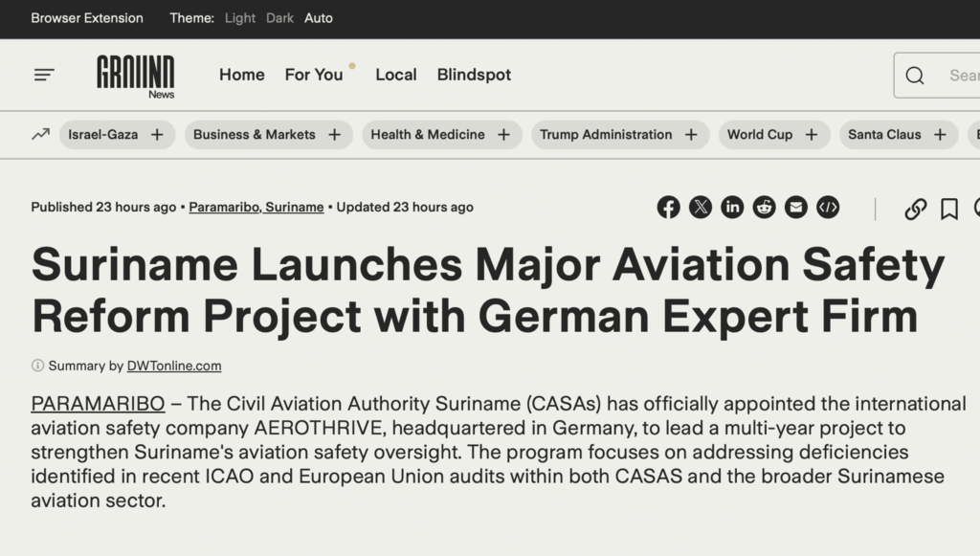This screenshot has height=556, width=980.
Task: Switch theme to Light
Action: tap(240, 18)
